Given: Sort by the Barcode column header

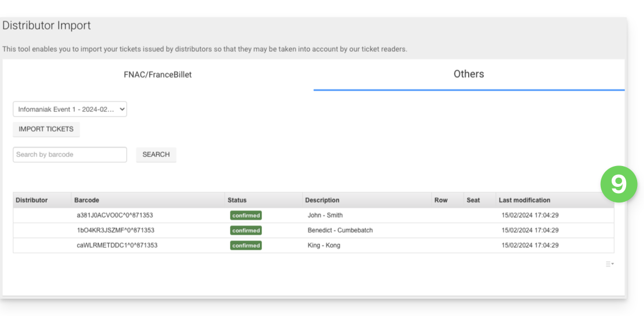Looking at the screenshot, I should pyautogui.click(x=86, y=200).
